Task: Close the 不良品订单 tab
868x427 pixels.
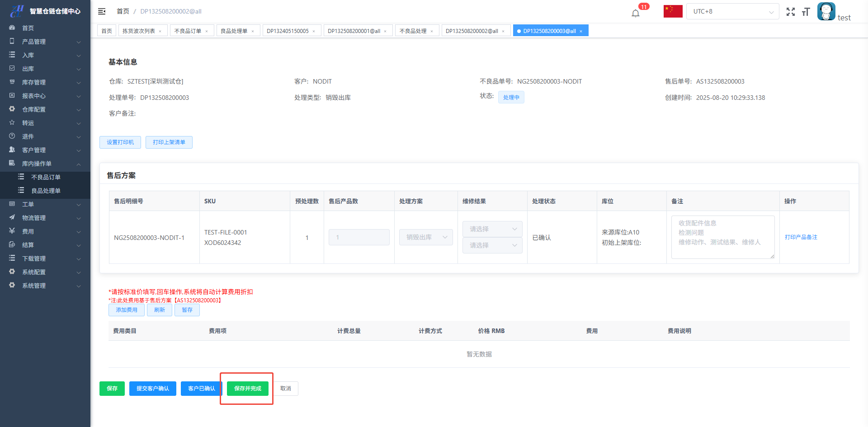Action: (207, 31)
